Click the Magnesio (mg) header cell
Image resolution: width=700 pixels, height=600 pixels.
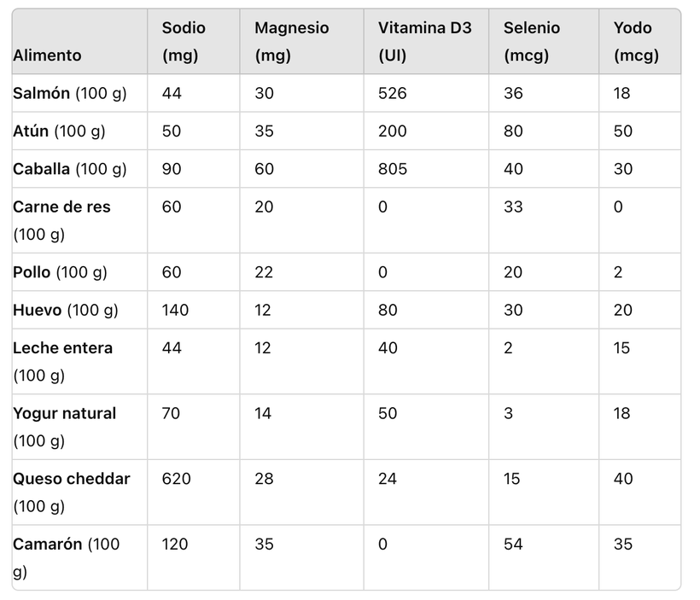[x=291, y=42]
